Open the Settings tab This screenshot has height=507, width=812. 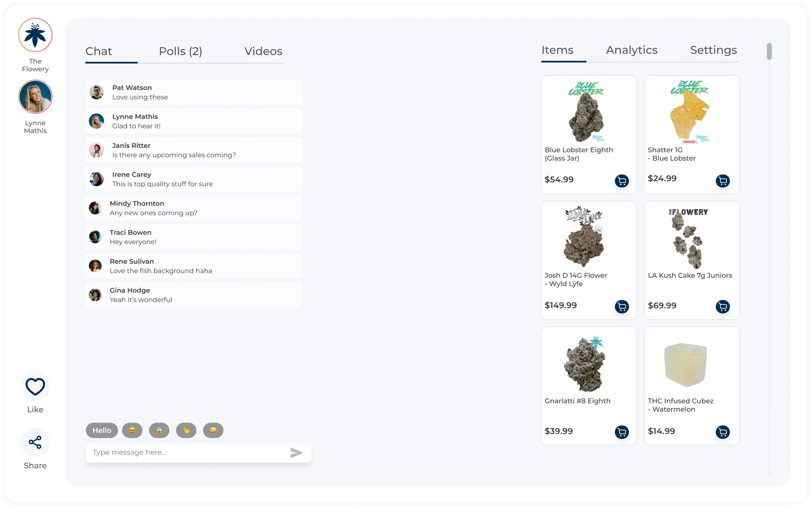point(713,50)
